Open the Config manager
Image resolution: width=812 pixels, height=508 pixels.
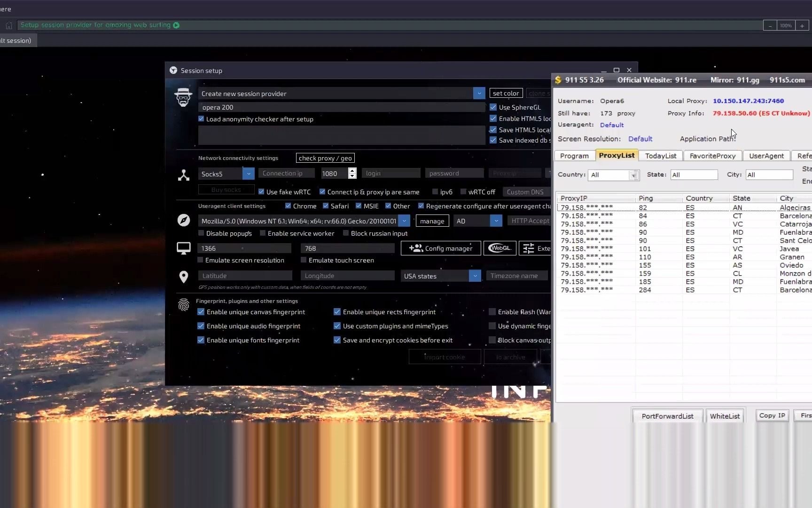pos(441,248)
